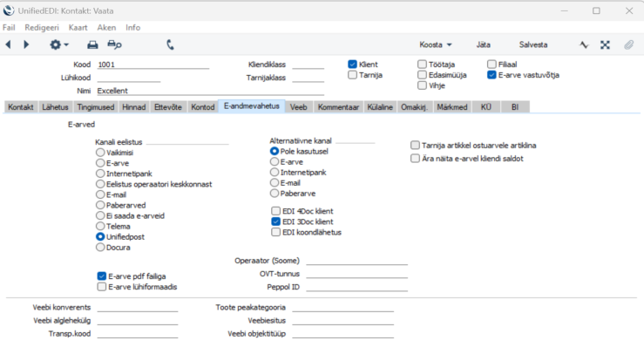
Task: Click the Kliendiklass input field
Action: [308, 65]
